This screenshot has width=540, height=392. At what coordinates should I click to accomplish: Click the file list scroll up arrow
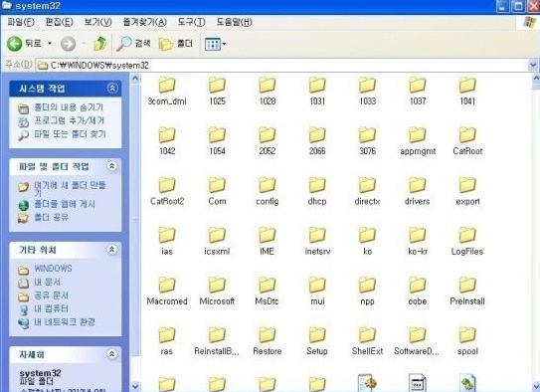pos(536,79)
